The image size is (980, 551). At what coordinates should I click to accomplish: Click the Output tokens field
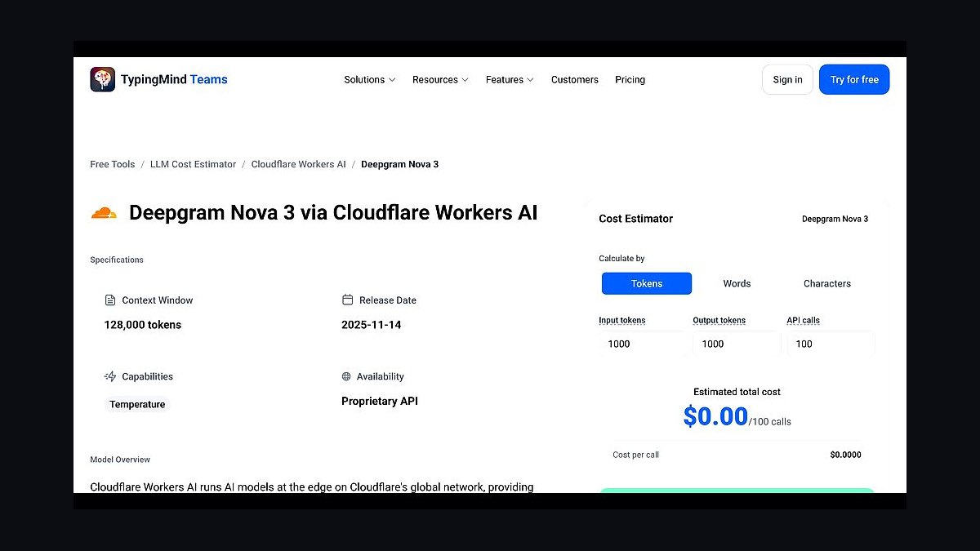tap(737, 344)
